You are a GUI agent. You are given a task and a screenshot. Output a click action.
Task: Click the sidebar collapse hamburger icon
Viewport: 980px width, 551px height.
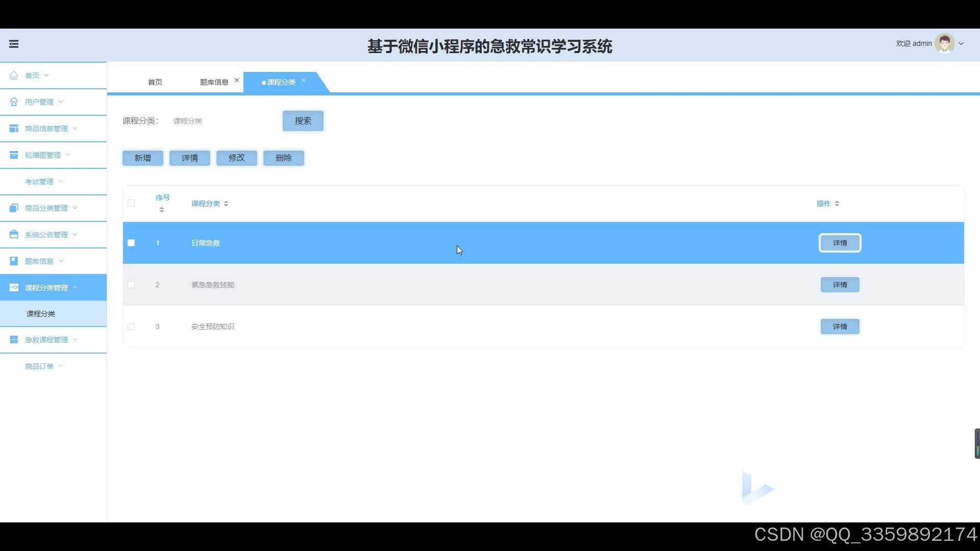coord(14,44)
